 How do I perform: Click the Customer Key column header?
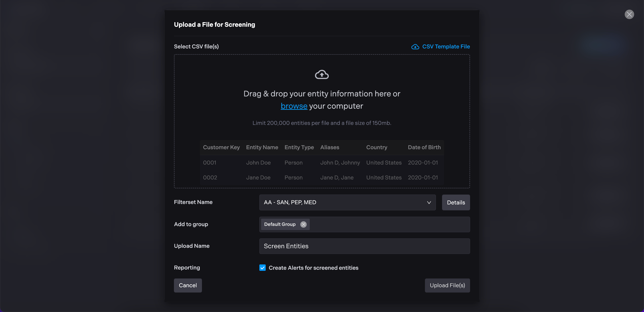221,147
